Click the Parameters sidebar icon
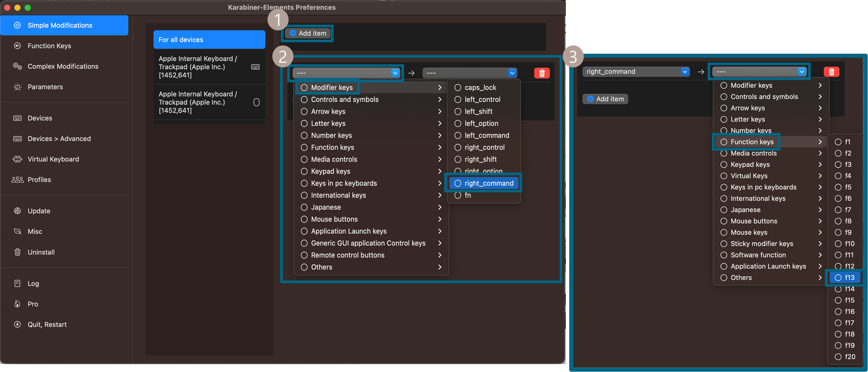Viewport: 868px width, 372px height. click(17, 87)
